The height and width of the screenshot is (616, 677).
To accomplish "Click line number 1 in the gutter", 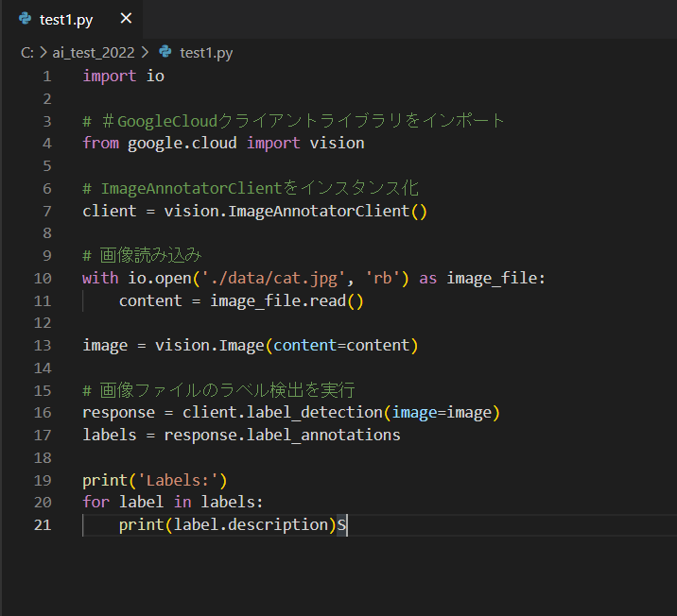I will click(47, 77).
